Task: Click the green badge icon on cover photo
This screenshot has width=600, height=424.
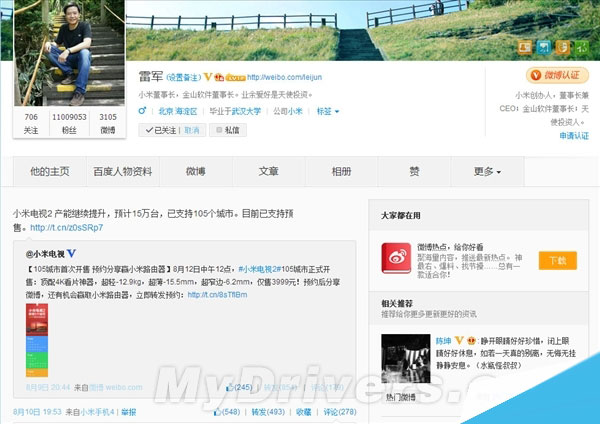Action: (x=582, y=47)
